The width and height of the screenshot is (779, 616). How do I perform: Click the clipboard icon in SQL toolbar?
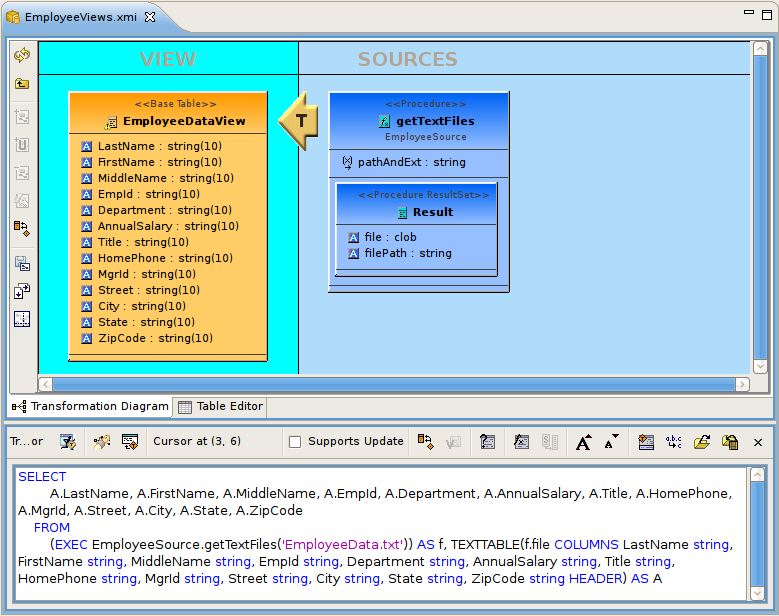[x=730, y=441]
